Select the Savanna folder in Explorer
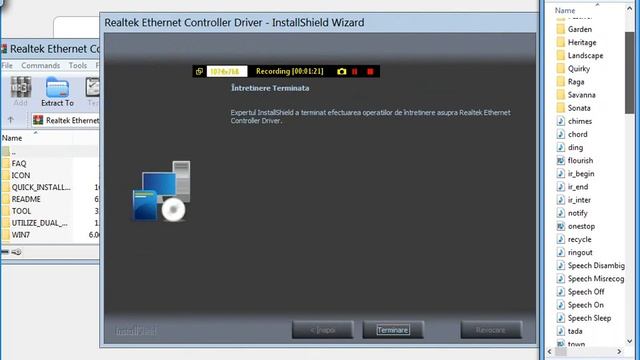The height and width of the screenshot is (360, 640). pos(582,95)
